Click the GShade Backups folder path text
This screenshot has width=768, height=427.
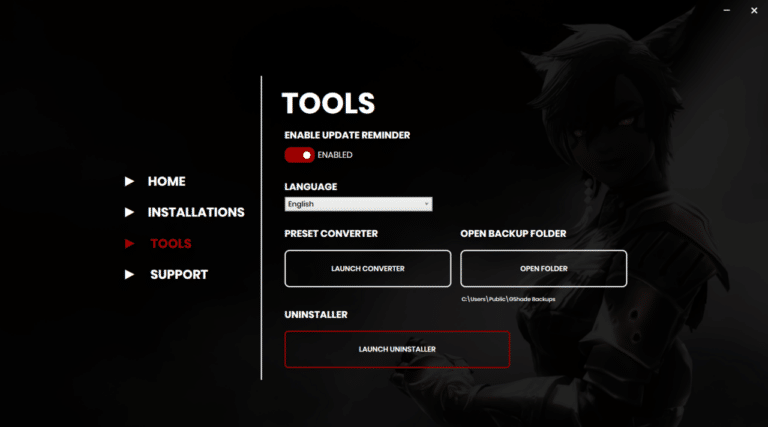[508, 299]
